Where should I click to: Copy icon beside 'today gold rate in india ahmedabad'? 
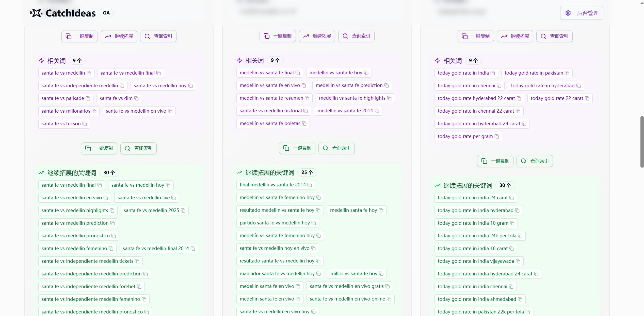[520, 299]
